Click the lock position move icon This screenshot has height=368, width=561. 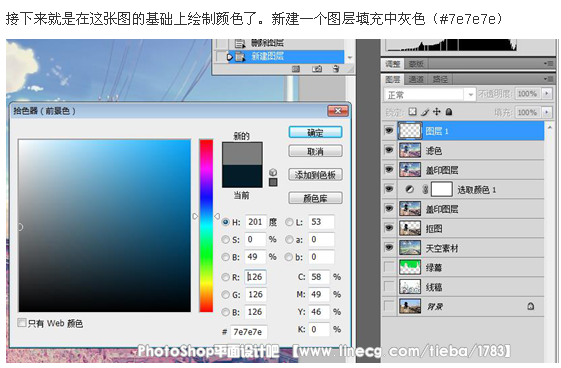coord(436,112)
